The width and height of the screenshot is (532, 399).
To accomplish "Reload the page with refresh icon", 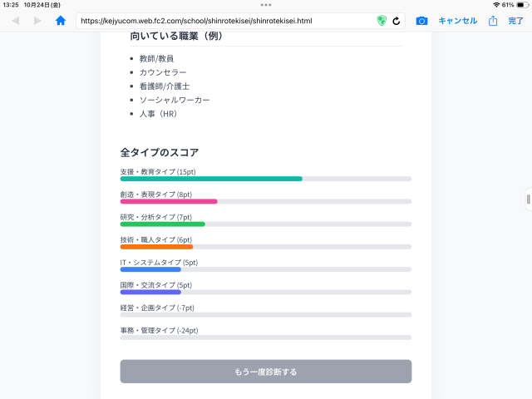I will [x=397, y=21].
